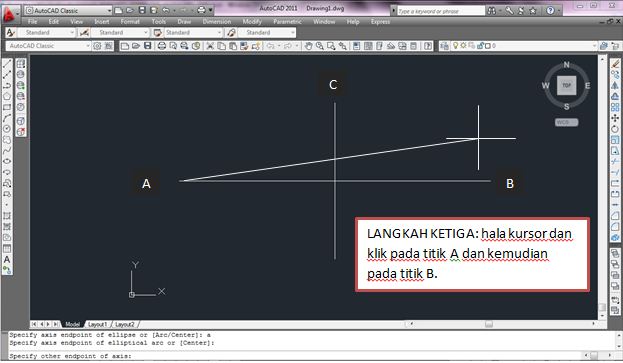This screenshot has height=363, width=623.
Task: Switch to the Model tab
Action: [x=72, y=324]
